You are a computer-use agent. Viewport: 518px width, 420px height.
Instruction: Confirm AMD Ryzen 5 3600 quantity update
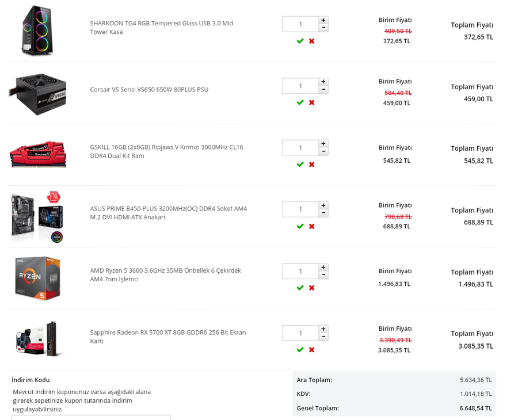(300, 288)
